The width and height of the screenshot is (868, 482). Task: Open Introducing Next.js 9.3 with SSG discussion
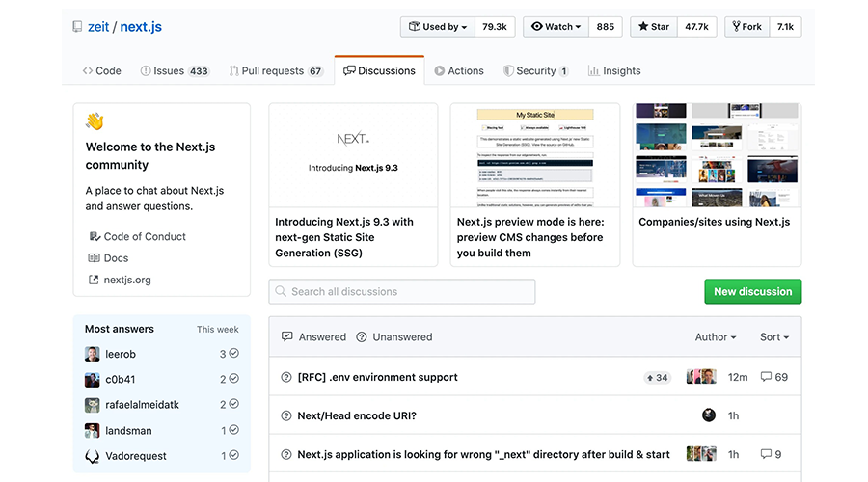344,237
